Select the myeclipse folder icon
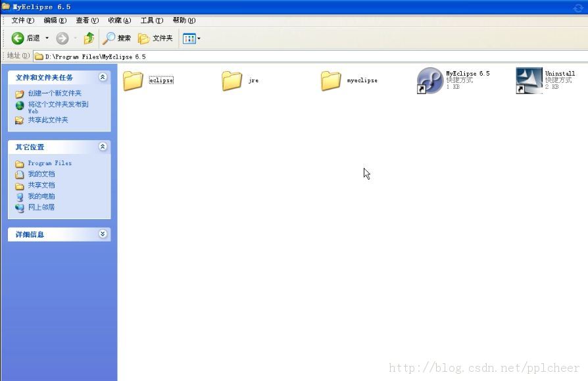 (331, 80)
